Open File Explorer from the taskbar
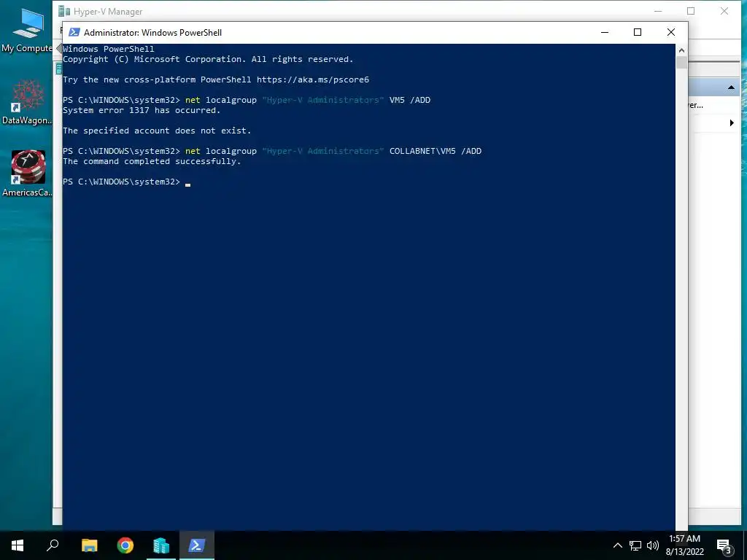 pyautogui.click(x=89, y=545)
